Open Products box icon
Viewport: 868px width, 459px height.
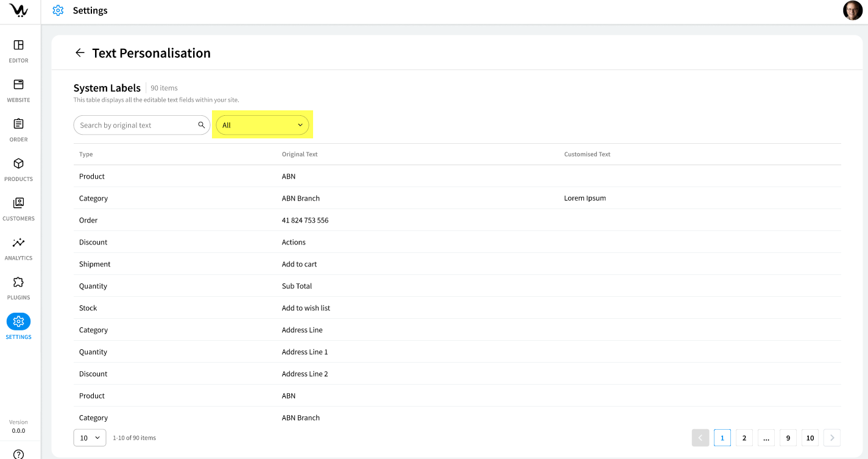18,164
